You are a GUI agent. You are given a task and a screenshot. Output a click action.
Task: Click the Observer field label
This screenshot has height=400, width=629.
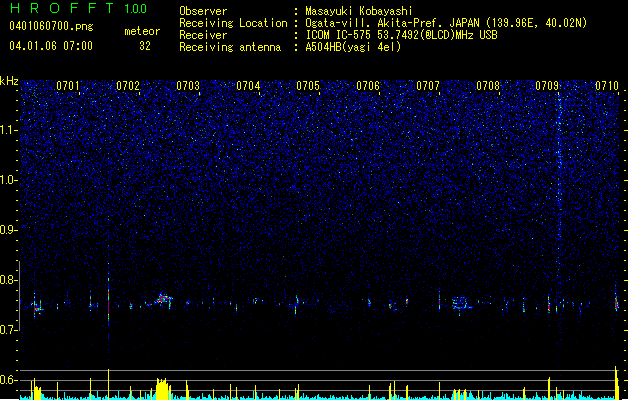pyautogui.click(x=203, y=11)
